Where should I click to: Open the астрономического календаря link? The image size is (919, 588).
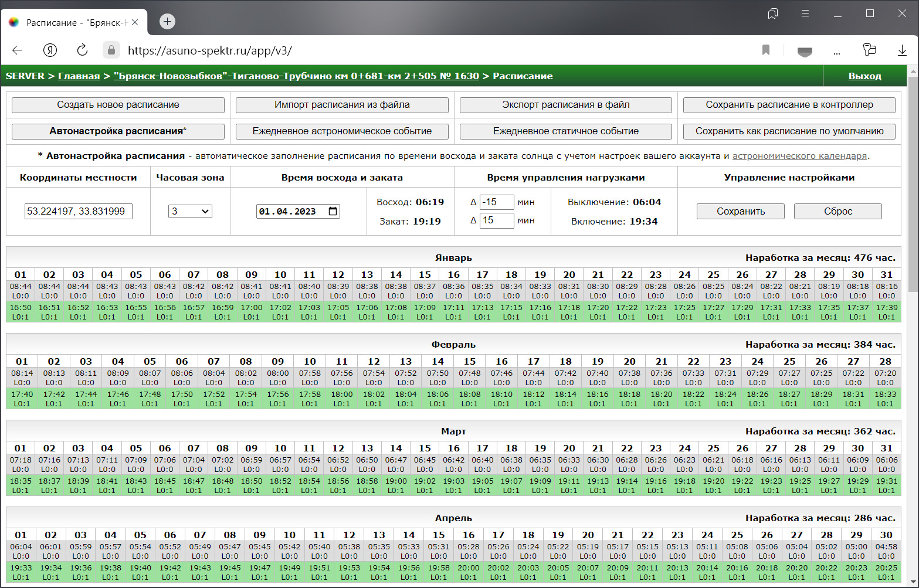tap(799, 156)
